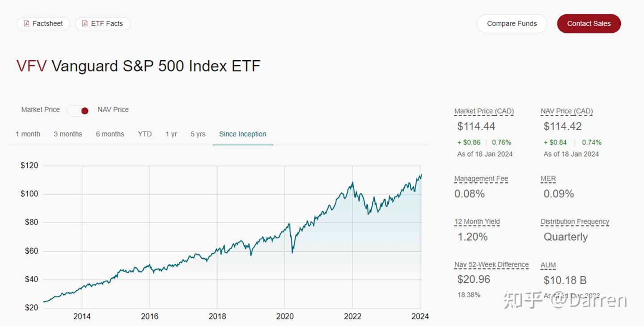The height and width of the screenshot is (326, 644).
Task: Click the Contact Sales button
Action: click(x=589, y=23)
